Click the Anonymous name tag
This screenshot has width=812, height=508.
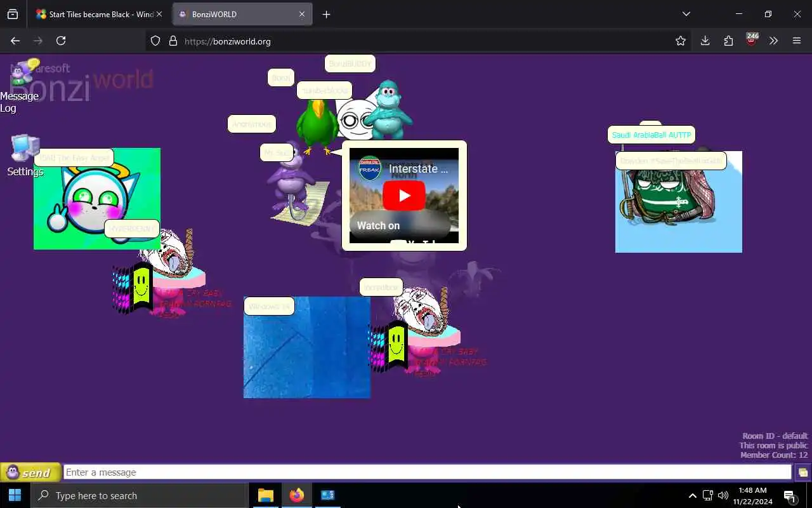click(252, 124)
